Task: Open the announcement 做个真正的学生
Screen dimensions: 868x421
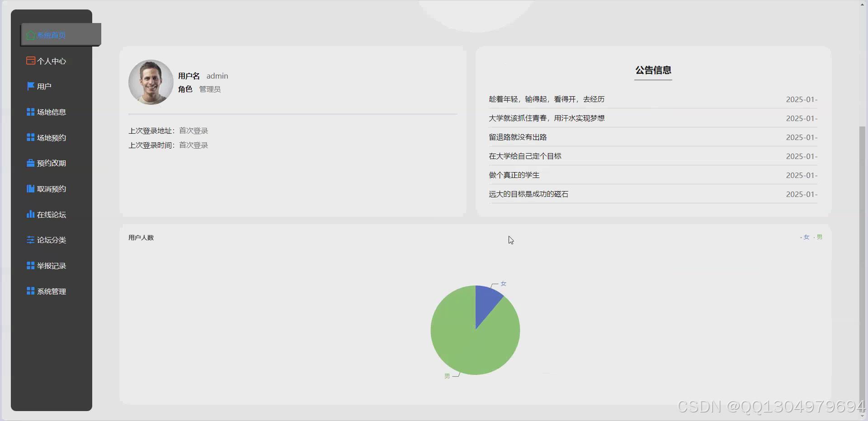Action: (x=514, y=175)
